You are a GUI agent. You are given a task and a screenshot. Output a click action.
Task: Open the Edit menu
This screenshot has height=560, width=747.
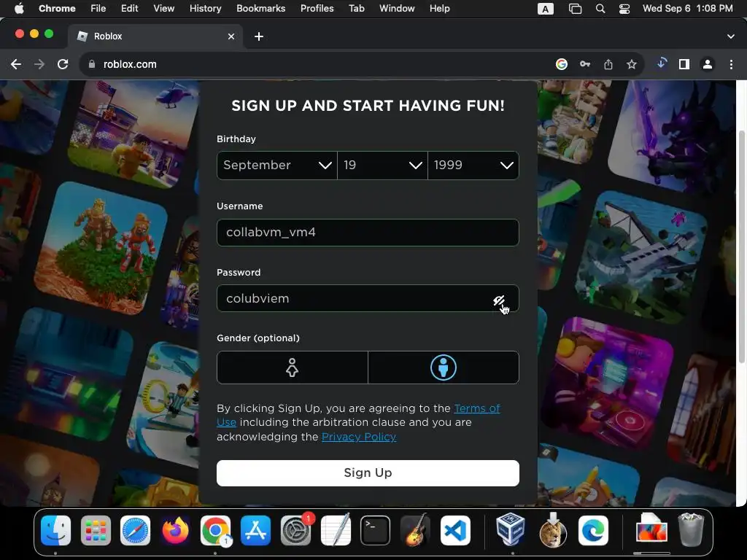(129, 9)
